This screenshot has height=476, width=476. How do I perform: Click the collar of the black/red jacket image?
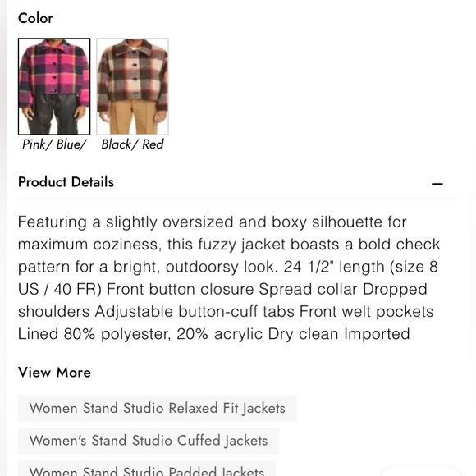(x=134, y=47)
